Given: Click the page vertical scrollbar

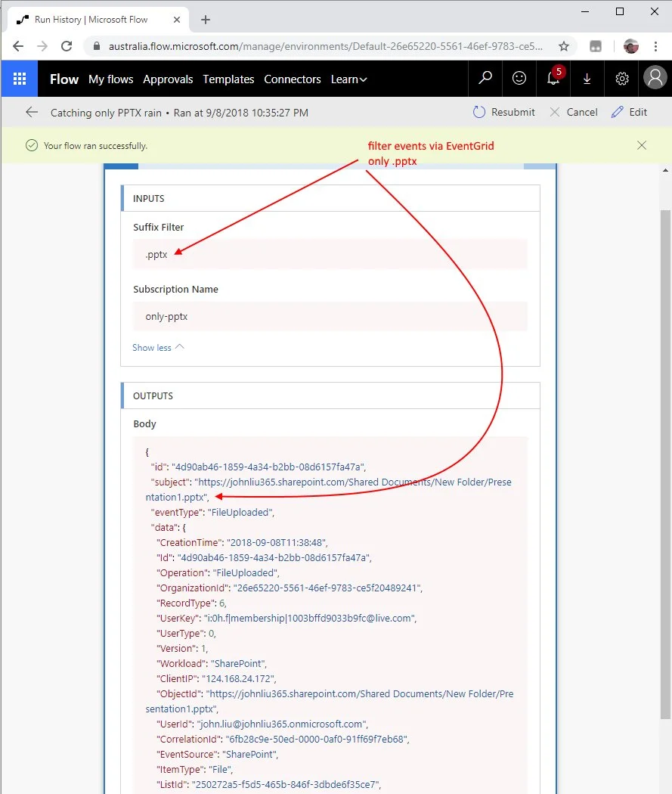Looking at the screenshot, I should pos(665,454).
